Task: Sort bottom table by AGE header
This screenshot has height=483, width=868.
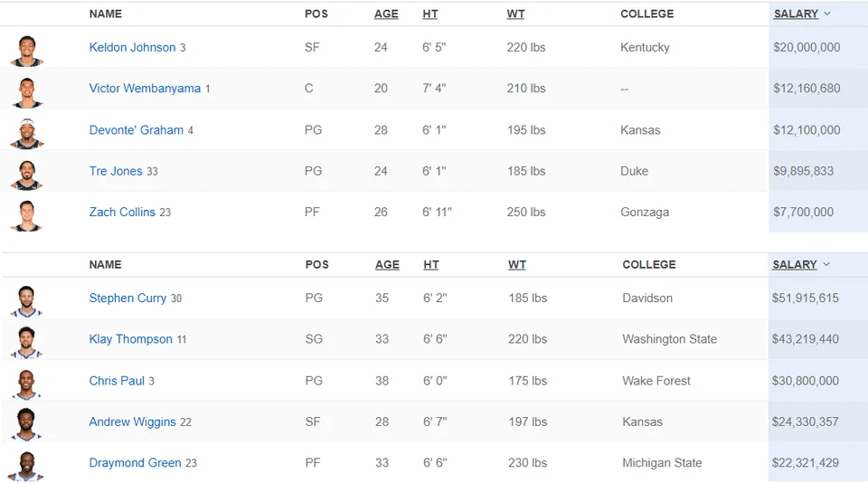Action: pyautogui.click(x=387, y=264)
